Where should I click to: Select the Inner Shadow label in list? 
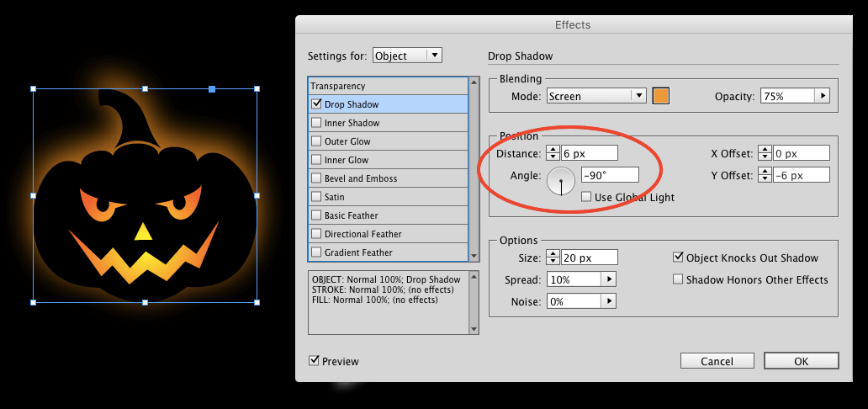352,123
